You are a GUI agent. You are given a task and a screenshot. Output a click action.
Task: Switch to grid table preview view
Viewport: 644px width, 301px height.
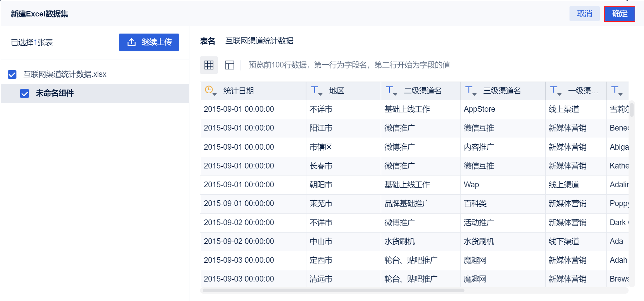(209, 65)
